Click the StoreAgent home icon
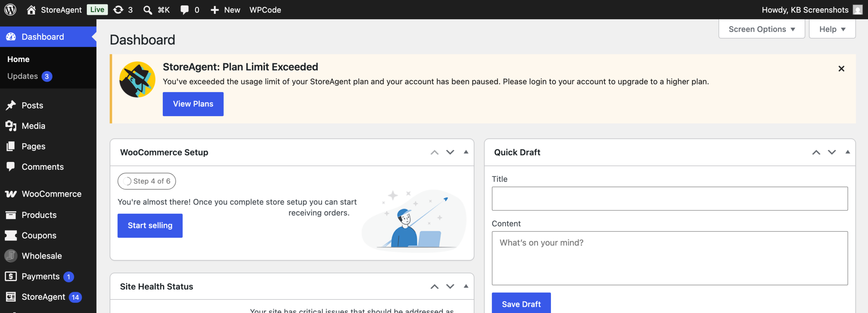Screen dimensions: 868x313 point(31,9)
